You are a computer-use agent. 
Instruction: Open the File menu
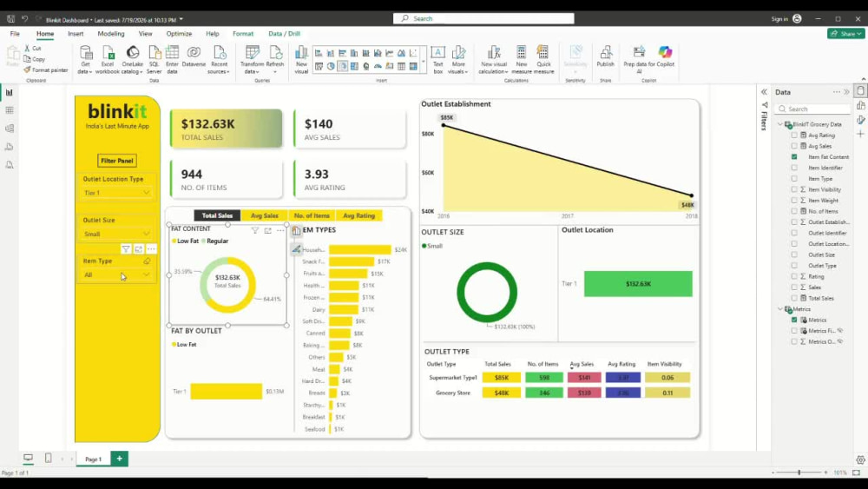tap(15, 34)
